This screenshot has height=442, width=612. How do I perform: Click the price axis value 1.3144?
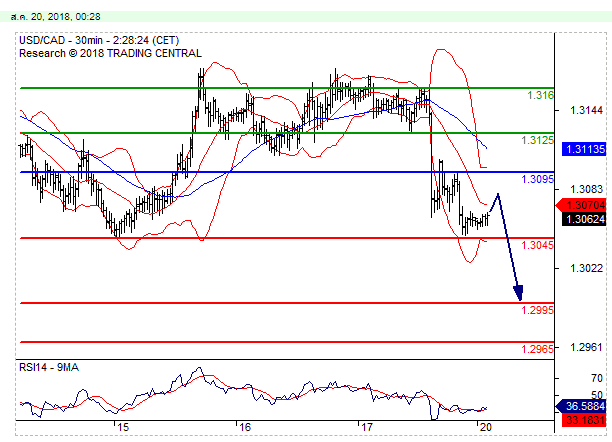click(586, 110)
